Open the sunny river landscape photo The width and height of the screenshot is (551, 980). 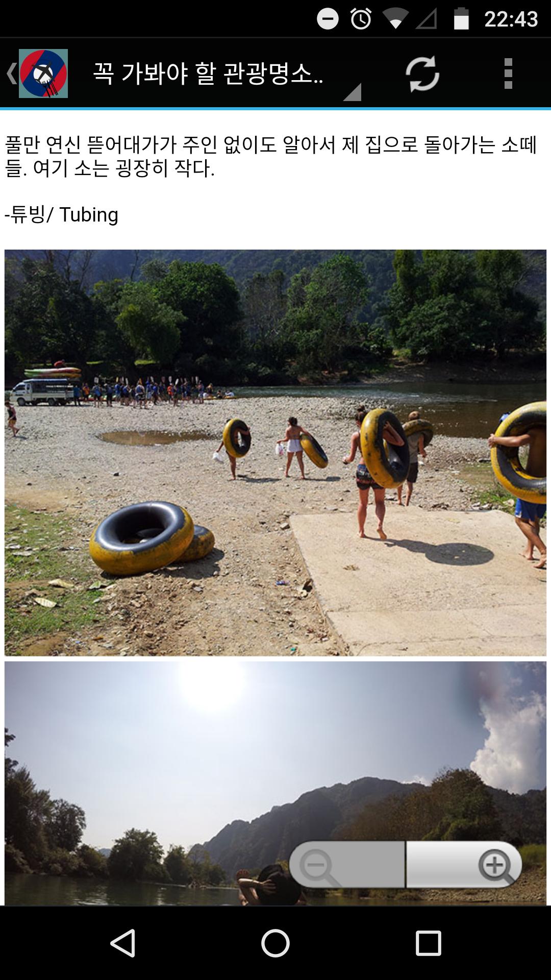tap(275, 783)
